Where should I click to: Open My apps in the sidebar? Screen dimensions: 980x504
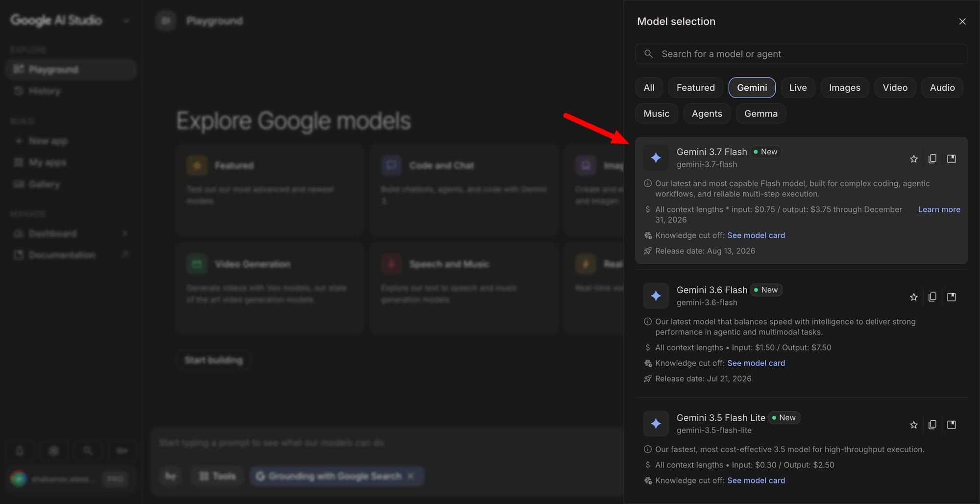tap(71, 162)
